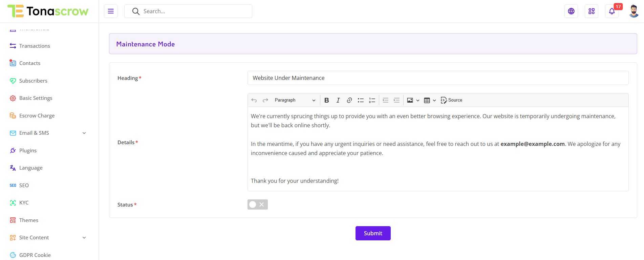Click the Tonascrow logo
Viewport: 644px width, 260px height.
(x=48, y=11)
